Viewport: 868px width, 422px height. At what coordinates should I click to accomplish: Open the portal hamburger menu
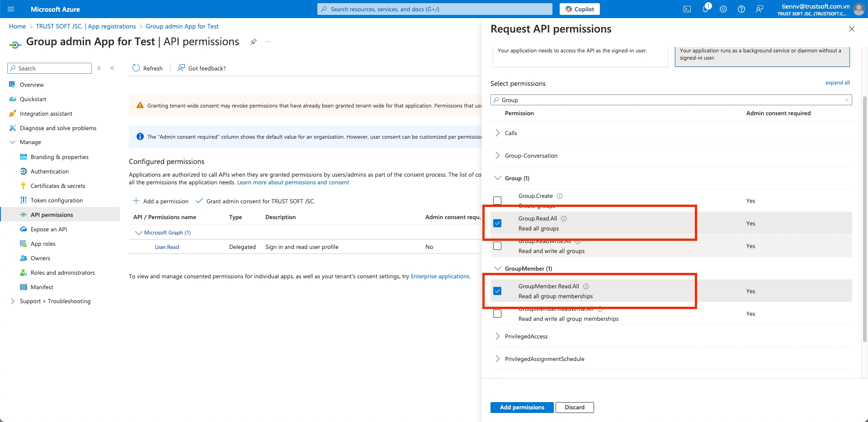(11, 9)
